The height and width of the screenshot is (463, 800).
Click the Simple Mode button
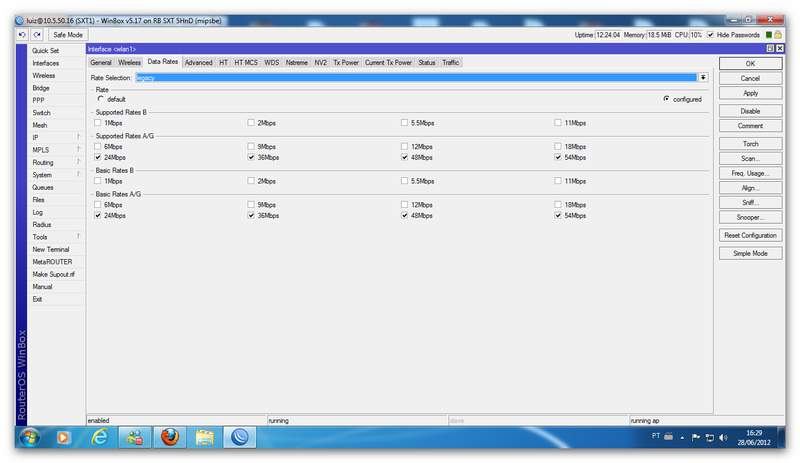tap(751, 253)
